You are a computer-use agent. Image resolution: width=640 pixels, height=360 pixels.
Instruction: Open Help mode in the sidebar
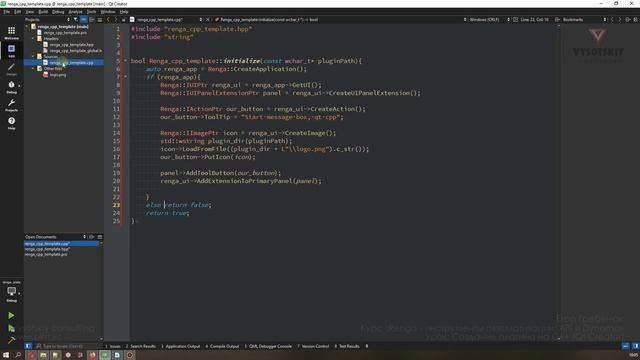(x=11, y=123)
